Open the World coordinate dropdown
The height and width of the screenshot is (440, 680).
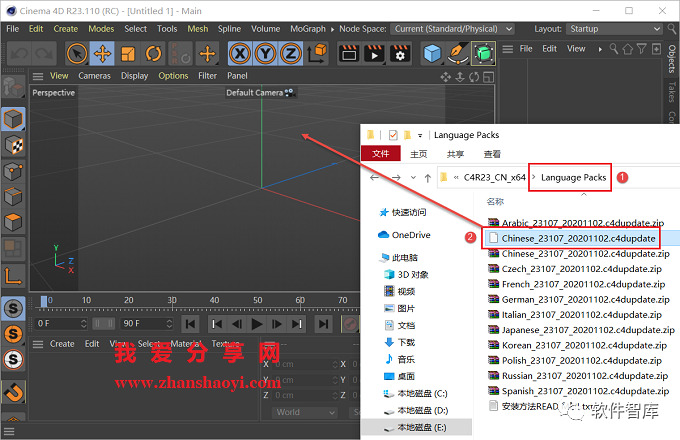pyautogui.click(x=305, y=412)
